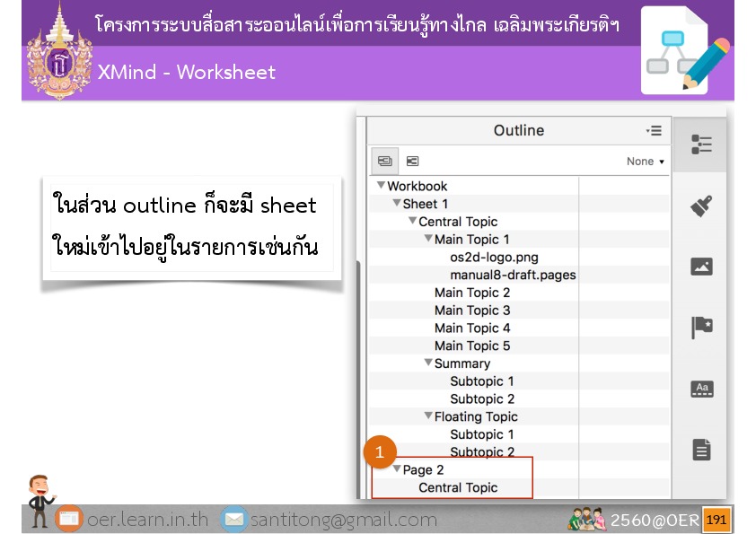Screen dimensions: 756x534
Task: Open the Notes document panel
Action: tap(701, 450)
